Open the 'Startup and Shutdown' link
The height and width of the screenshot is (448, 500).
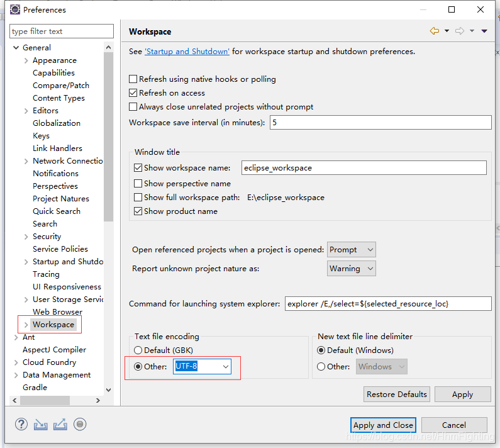pyautogui.click(x=187, y=52)
